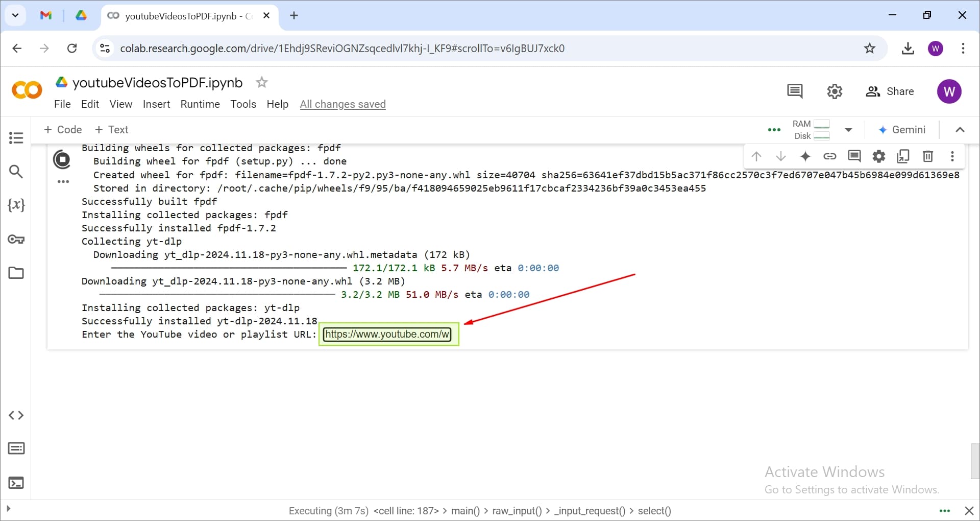Expand the runtime connection options dropdown
The image size is (980, 521).
[x=848, y=130]
